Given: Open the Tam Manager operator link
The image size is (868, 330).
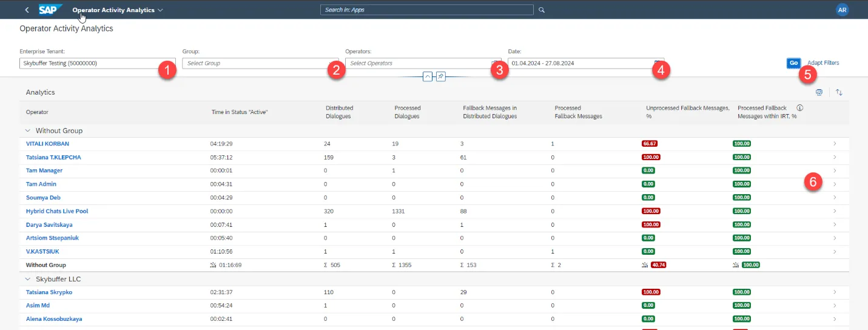Looking at the screenshot, I should [44, 170].
